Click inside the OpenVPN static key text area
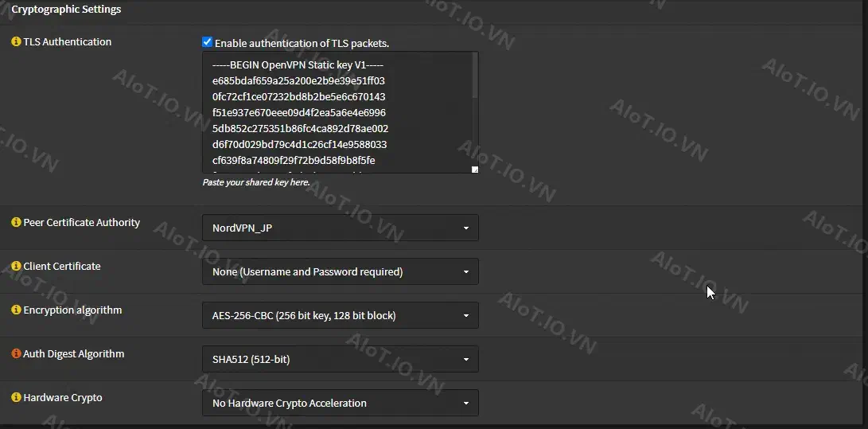The image size is (868, 429). click(x=337, y=112)
